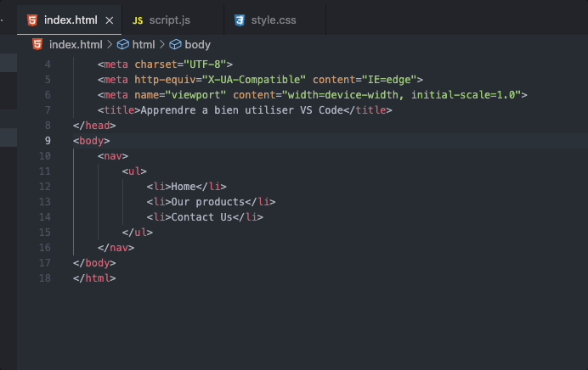This screenshot has width=588, height=370.
Task: Click the closing </ul> tag
Action: 138,233
